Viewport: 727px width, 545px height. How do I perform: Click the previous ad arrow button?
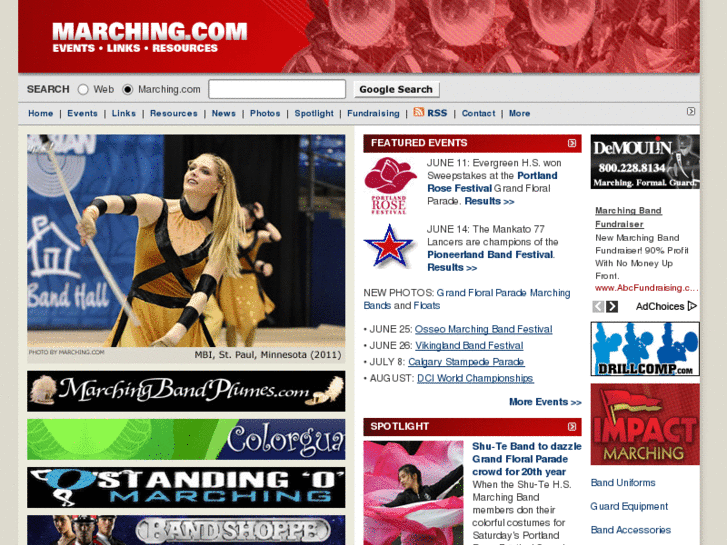coord(598,306)
